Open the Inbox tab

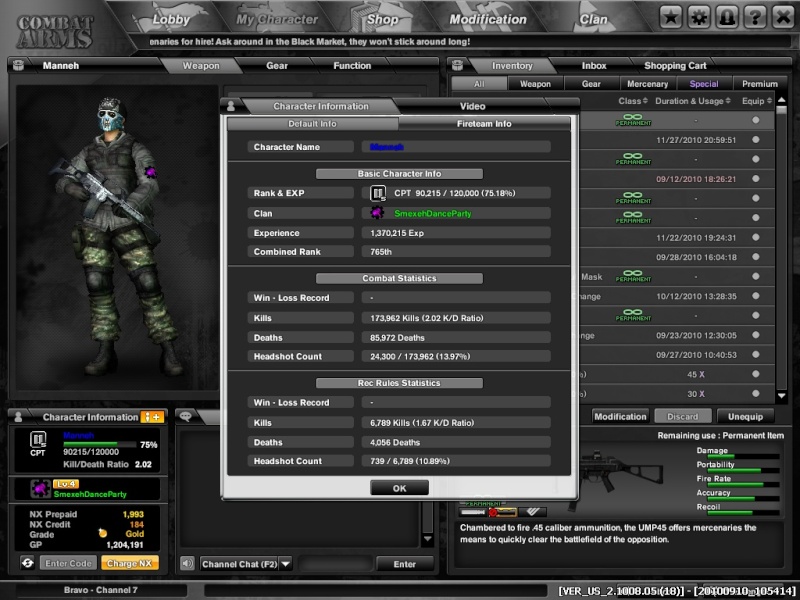pyautogui.click(x=594, y=65)
